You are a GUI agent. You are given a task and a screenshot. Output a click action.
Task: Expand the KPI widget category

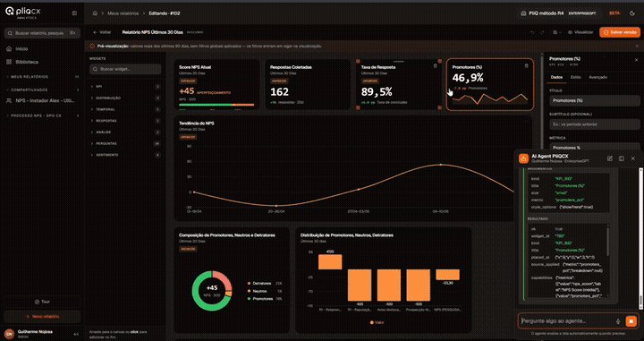pos(125,87)
